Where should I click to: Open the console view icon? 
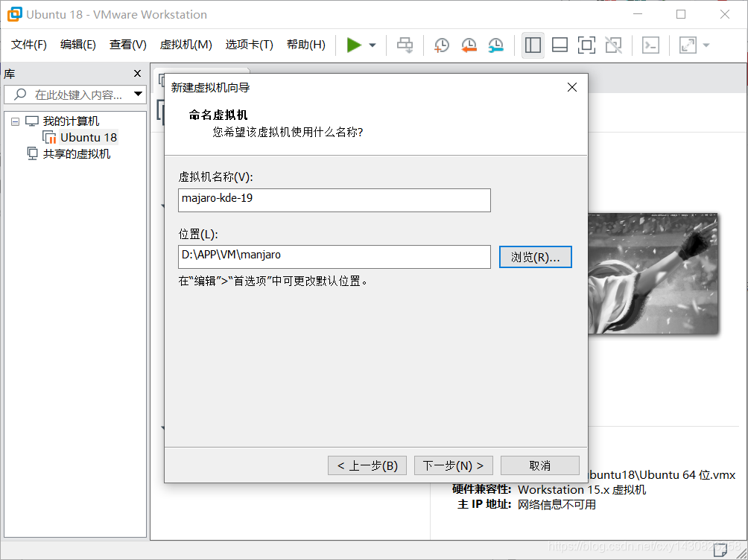point(650,45)
